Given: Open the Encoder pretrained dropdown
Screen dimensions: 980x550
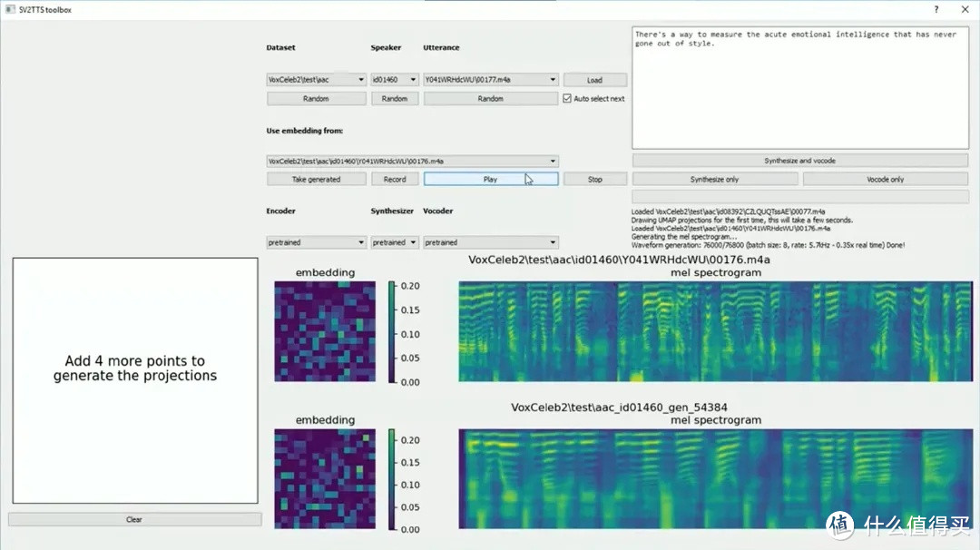Looking at the screenshot, I should point(317,242).
